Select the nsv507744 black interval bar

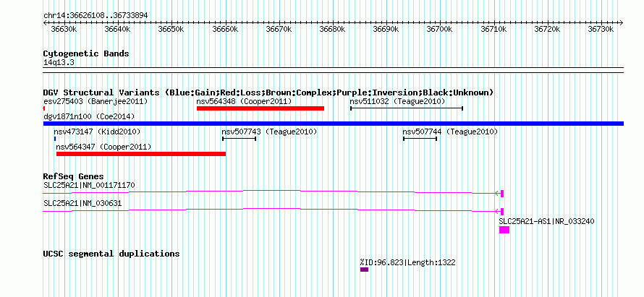pyautogui.click(x=420, y=139)
